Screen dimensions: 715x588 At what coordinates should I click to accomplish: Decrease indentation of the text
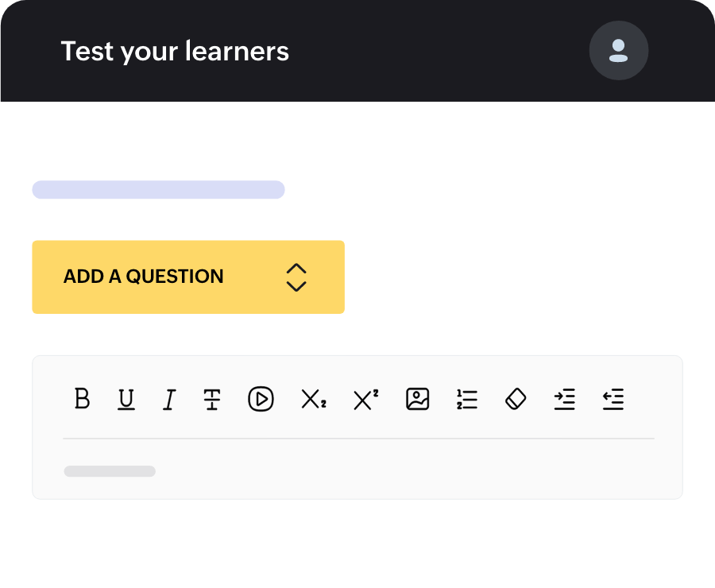pyautogui.click(x=613, y=400)
